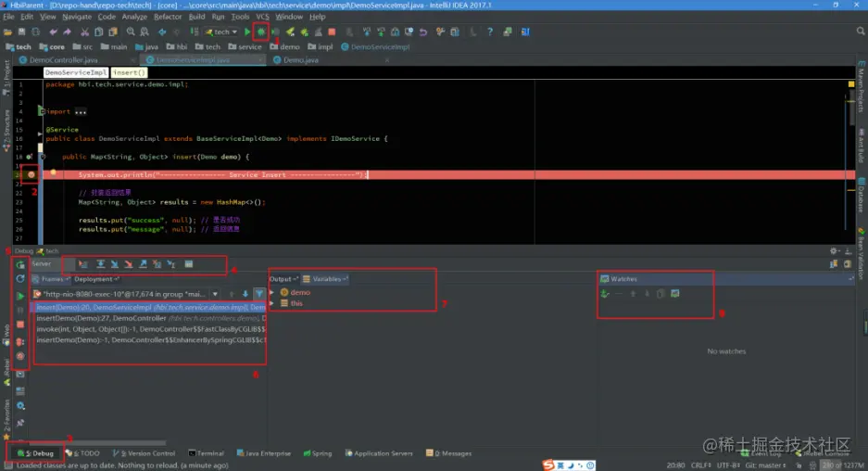
Task: Toggle the breakpoint on line 20
Action: tap(31, 174)
